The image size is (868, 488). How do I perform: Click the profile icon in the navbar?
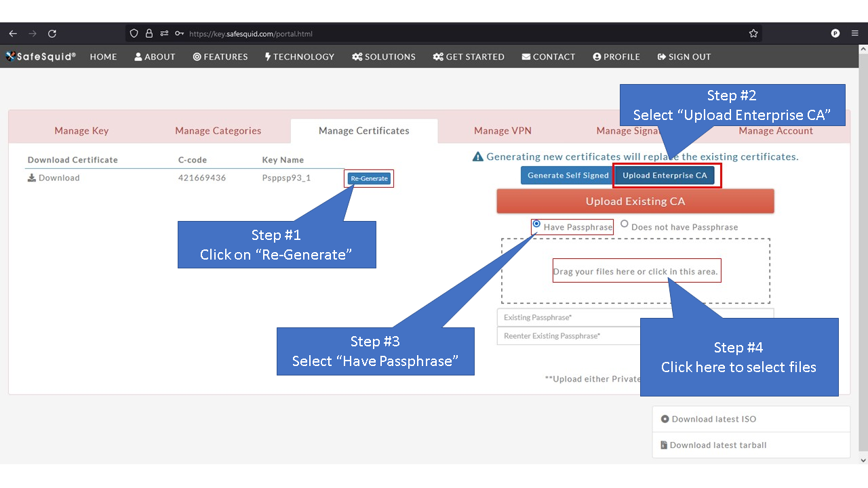[x=596, y=57]
